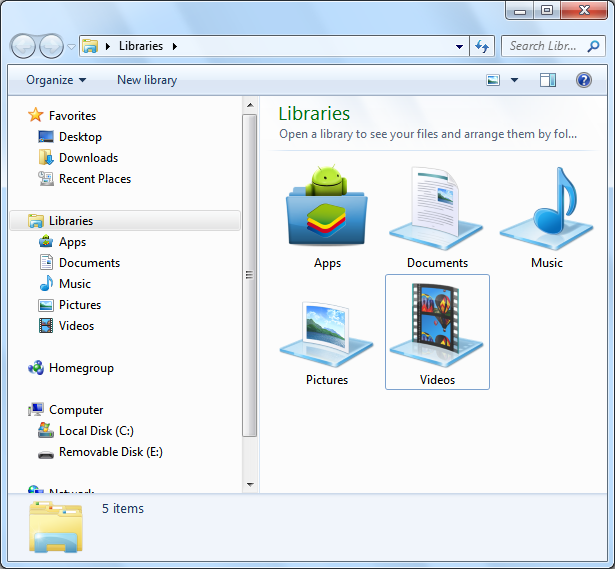Open the Organize dropdown menu
Screen dimensions: 615x569
[56, 80]
